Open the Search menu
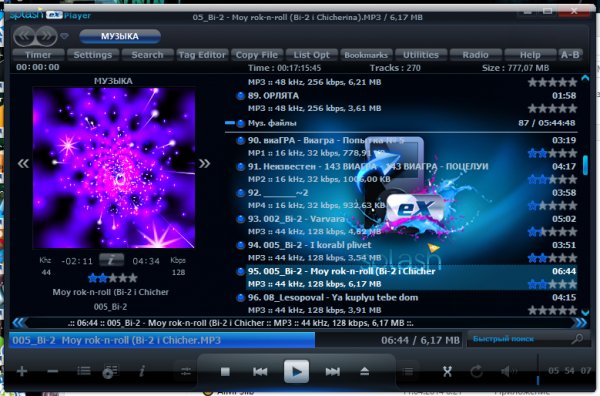This screenshot has width=600, height=396. [147, 55]
